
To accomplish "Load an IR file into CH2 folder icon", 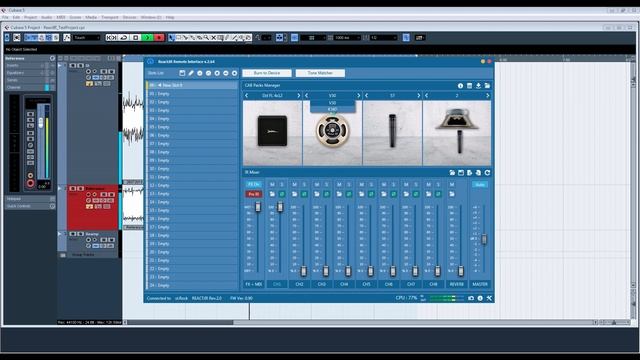I will click(x=295, y=194).
